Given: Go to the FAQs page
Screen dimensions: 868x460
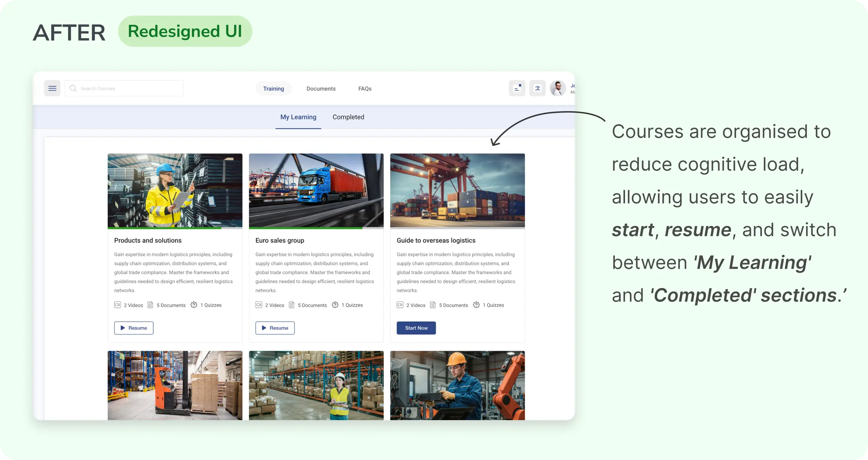Looking at the screenshot, I should click(x=365, y=89).
